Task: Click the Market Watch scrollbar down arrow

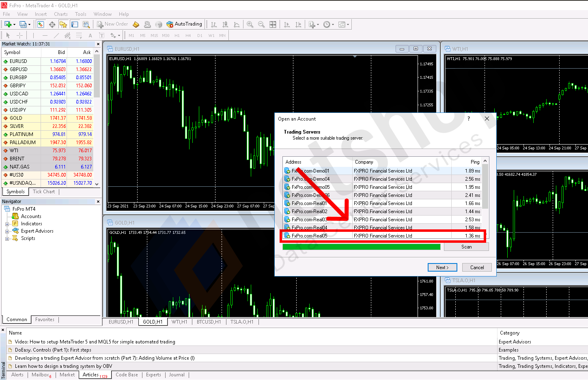Action: (x=97, y=184)
